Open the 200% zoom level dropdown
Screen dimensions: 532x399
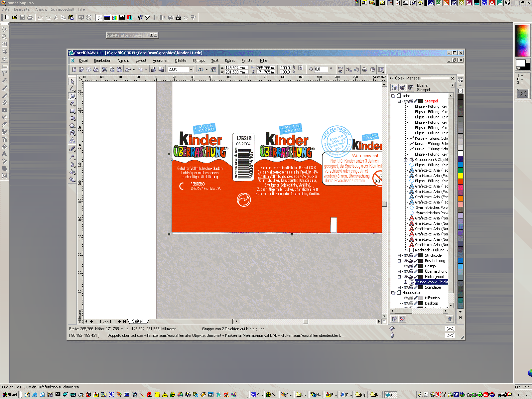pyautogui.click(x=191, y=69)
